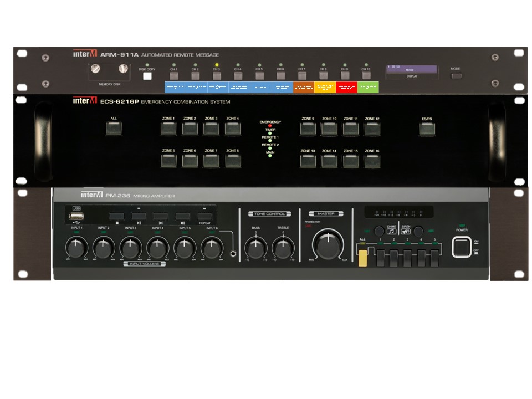Push the round SIREN button
The width and height of the screenshot is (532, 399).
pyautogui.click(x=418, y=231)
